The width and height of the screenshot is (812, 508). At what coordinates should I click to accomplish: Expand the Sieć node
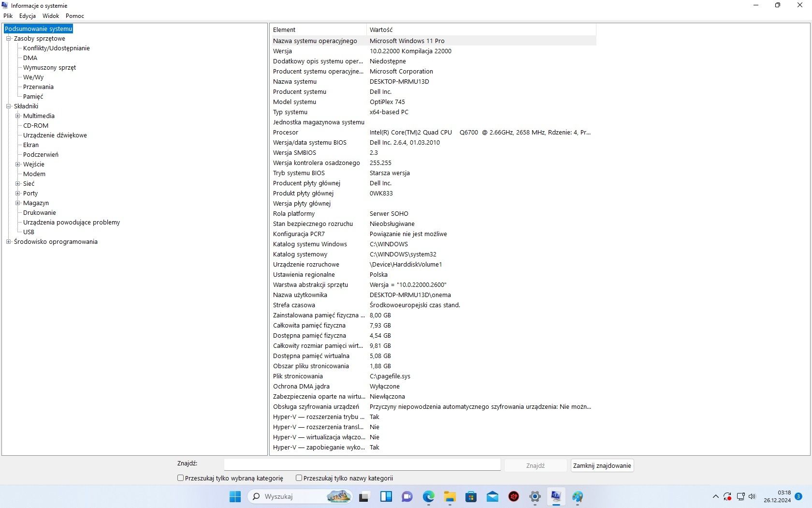click(17, 183)
